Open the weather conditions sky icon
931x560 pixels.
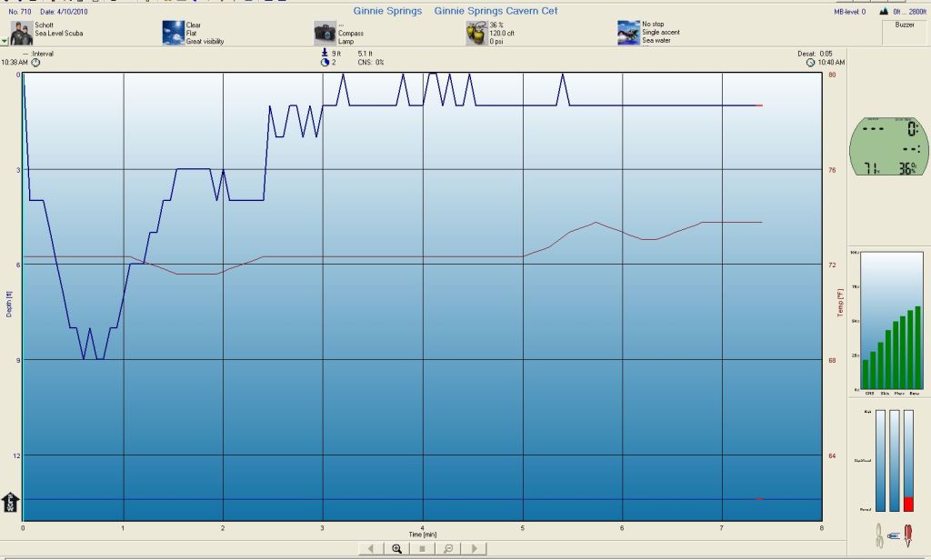174,34
